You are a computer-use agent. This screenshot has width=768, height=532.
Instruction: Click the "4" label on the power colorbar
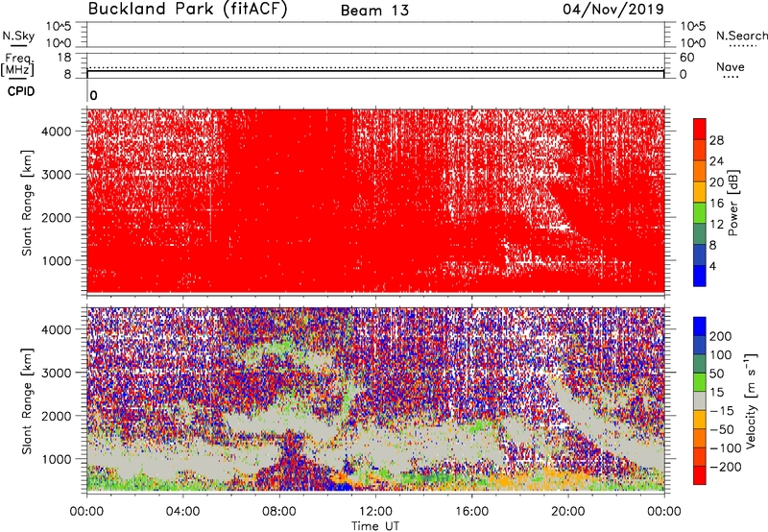(x=712, y=266)
